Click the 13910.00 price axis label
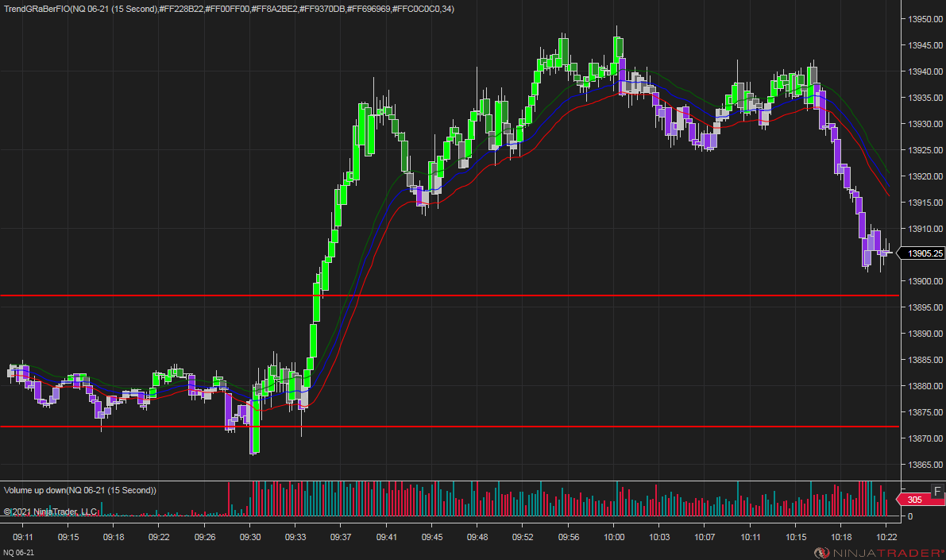Viewport: 946px width, 560px height. [x=925, y=229]
